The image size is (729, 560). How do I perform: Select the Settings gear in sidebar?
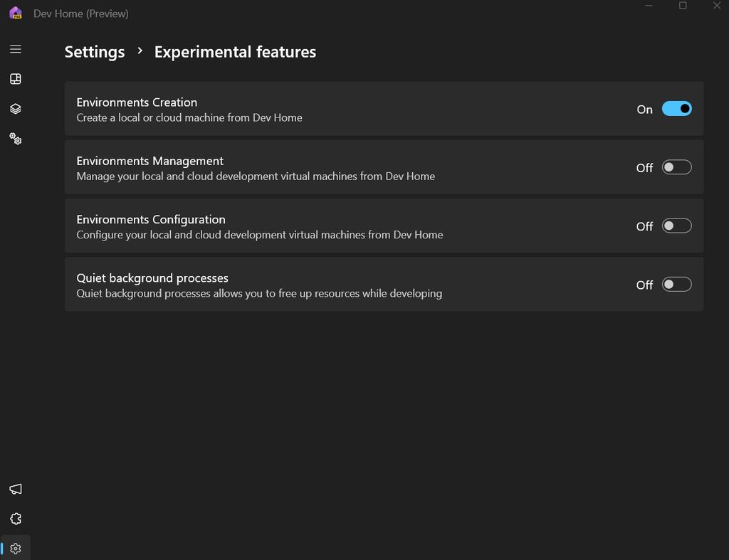[16, 549]
